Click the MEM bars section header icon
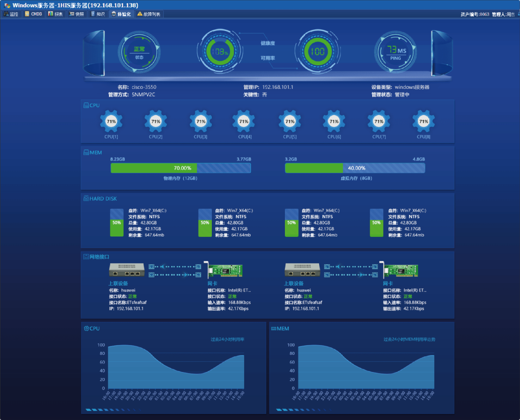520x420 pixels. [x=86, y=153]
